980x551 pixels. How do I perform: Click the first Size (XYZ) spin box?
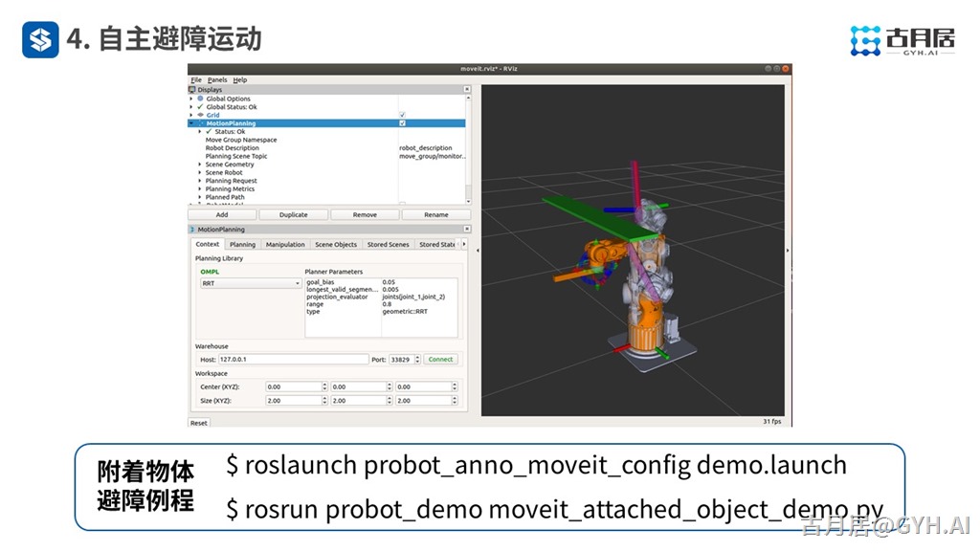(297, 401)
